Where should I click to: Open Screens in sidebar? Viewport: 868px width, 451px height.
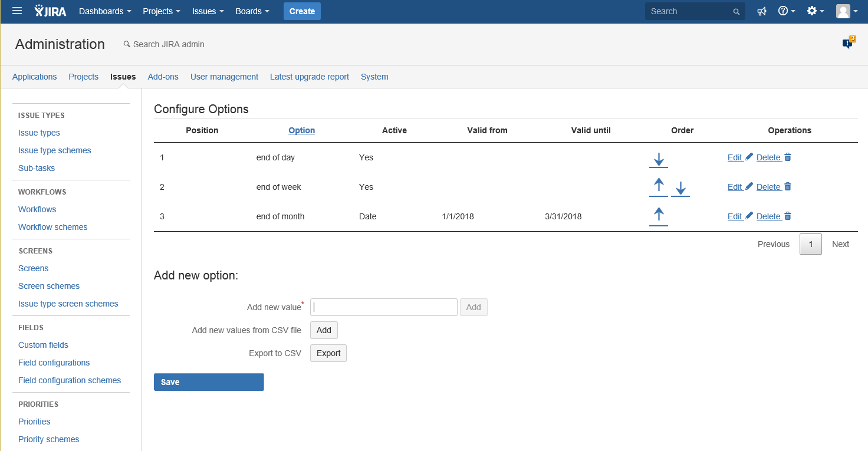click(34, 268)
